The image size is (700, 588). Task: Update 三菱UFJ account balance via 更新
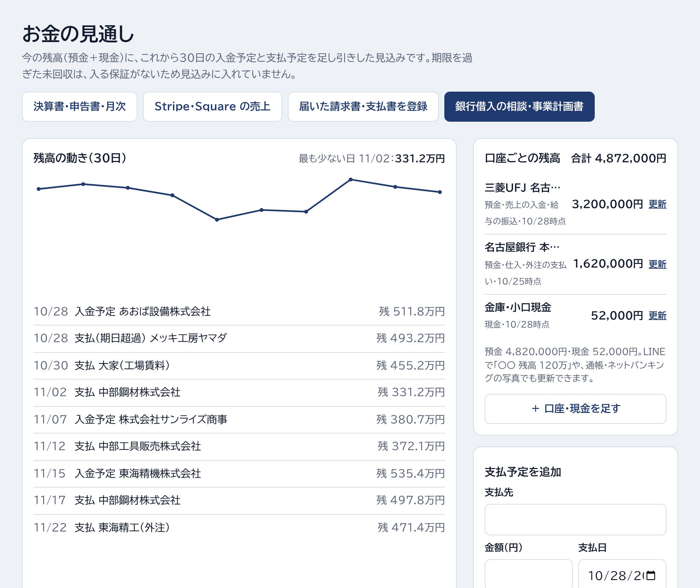(657, 204)
